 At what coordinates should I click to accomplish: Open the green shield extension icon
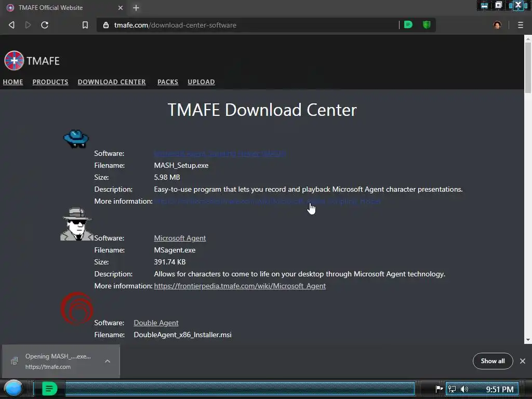click(427, 25)
